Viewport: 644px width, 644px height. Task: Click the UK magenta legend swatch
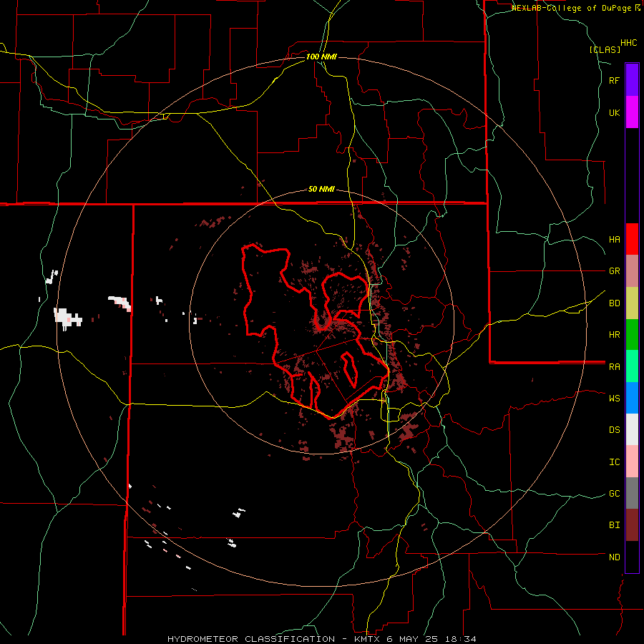click(x=632, y=112)
